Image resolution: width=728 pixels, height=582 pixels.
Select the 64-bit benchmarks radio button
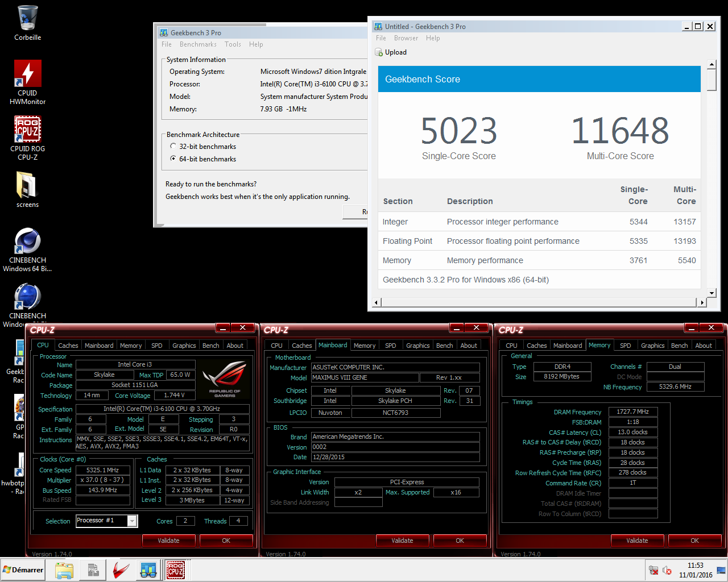coord(173,159)
